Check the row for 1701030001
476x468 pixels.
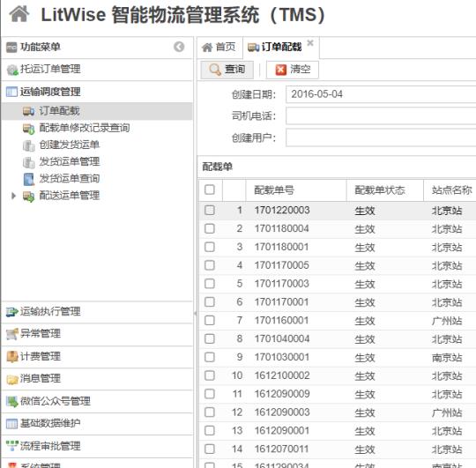(x=210, y=357)
